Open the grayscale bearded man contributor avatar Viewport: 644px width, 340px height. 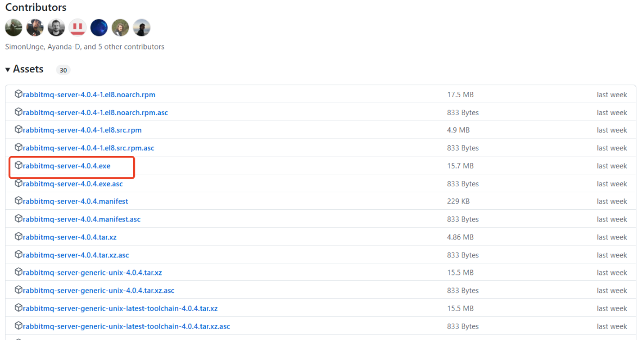click(x=56, y=28)
